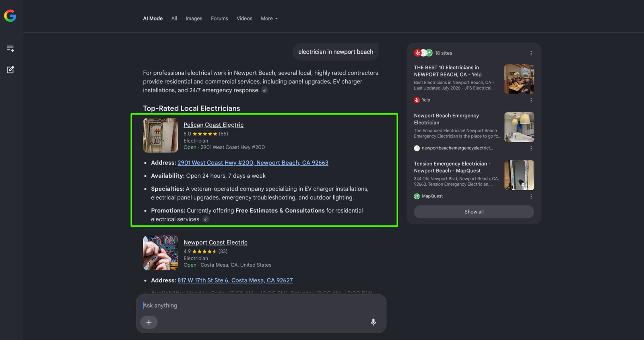Expand the More dropdown menu
The image size is (644, 340).
point(269,19)
